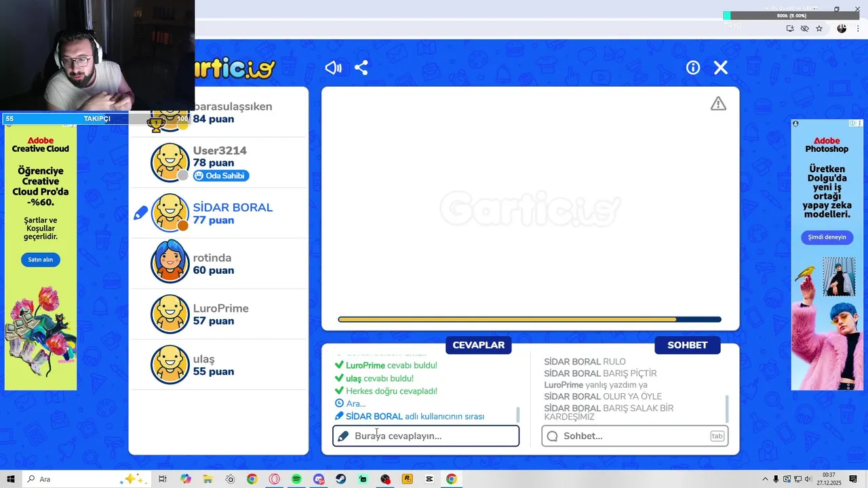Viewport: 868px width, 488px height.
Task: Open Copilot from the taskbar
Action: pos(186,479)
